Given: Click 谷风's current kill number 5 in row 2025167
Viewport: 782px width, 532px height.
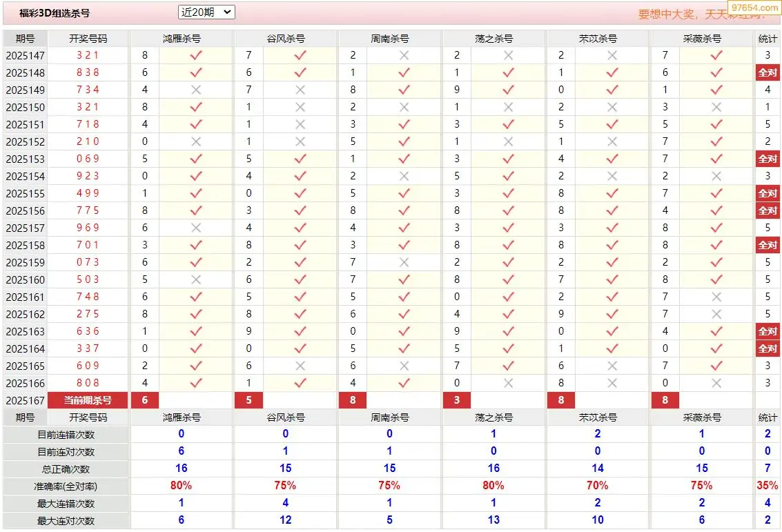Looking at the screenshot, I should [x=249, y=400].
